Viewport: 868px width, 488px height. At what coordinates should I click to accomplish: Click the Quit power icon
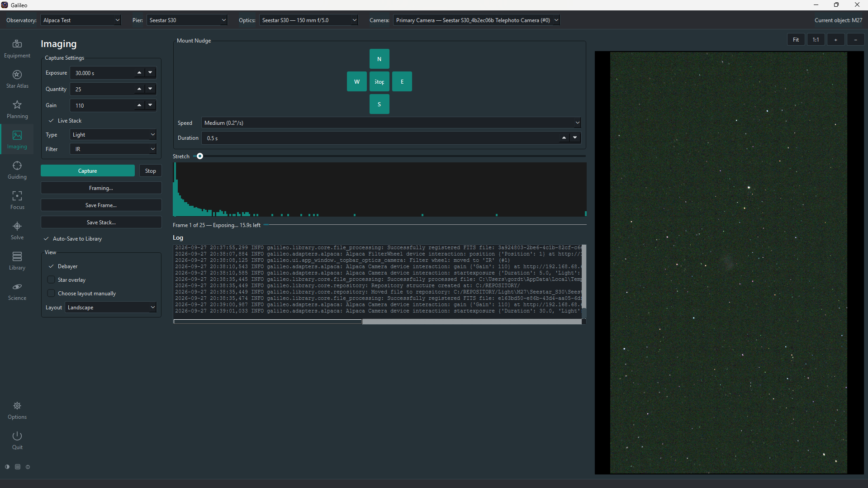pyautogui.click(x=17, y=436)
